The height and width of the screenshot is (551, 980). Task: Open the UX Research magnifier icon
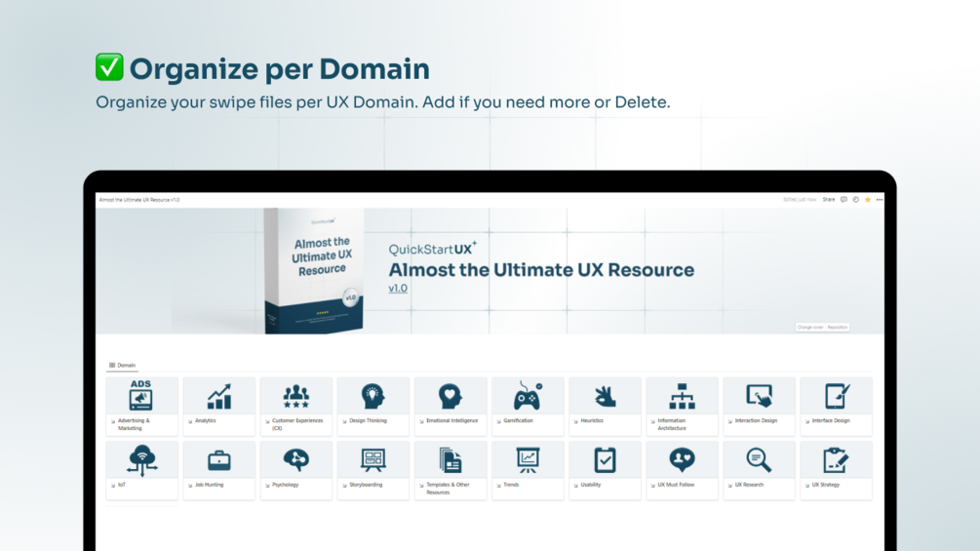point(759,460)
